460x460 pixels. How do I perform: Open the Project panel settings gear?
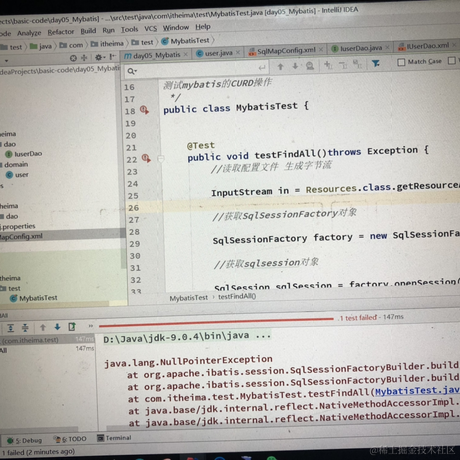(99, 57)
